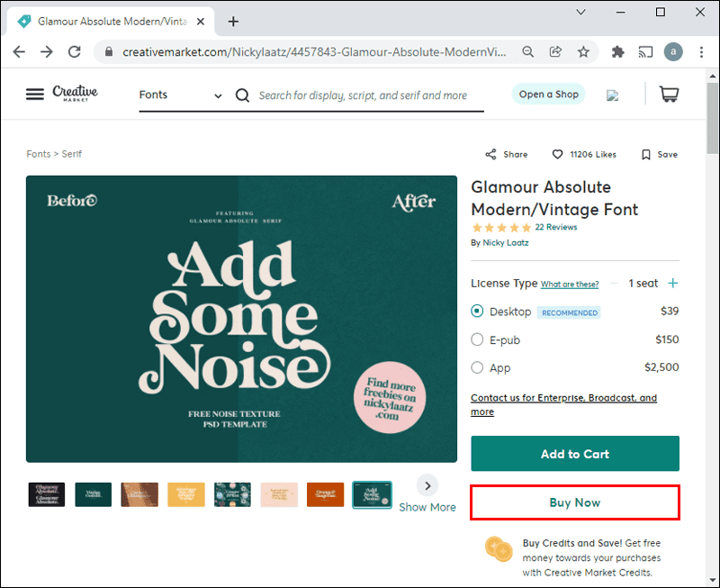Expand more thumbnails with Show More arrow
Image resolution: width=720 pixels, height=588 pixels.
coord(427,485)
